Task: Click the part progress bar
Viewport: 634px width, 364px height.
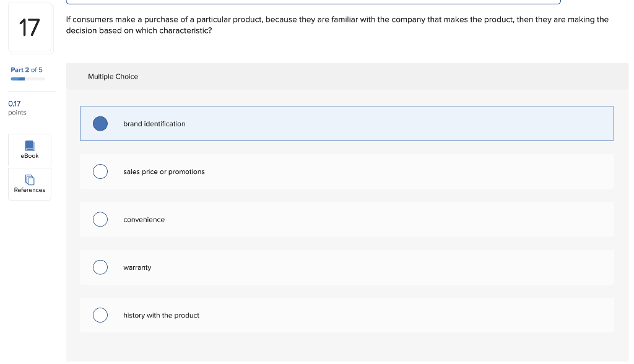Action: click(x=27, y=79)
